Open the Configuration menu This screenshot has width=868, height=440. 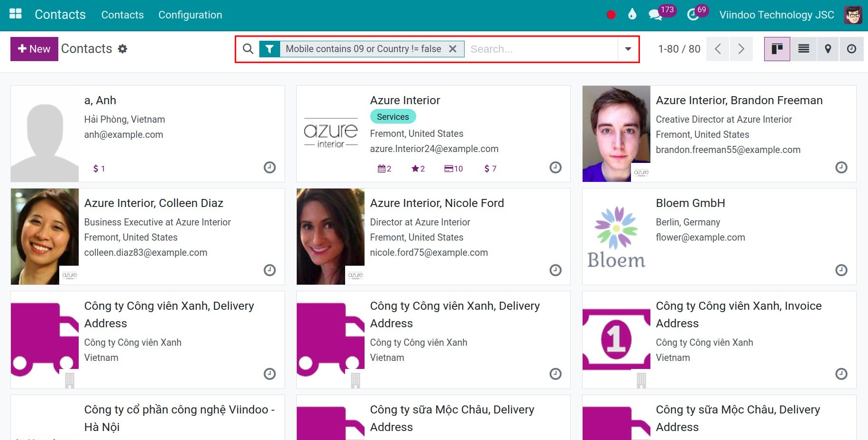tap(190, 15)
